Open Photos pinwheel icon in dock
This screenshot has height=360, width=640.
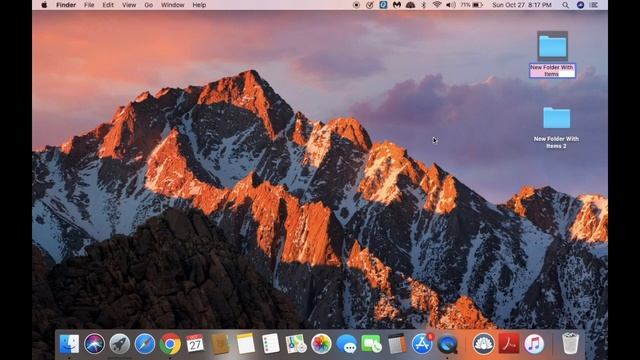tap(321, 344)
